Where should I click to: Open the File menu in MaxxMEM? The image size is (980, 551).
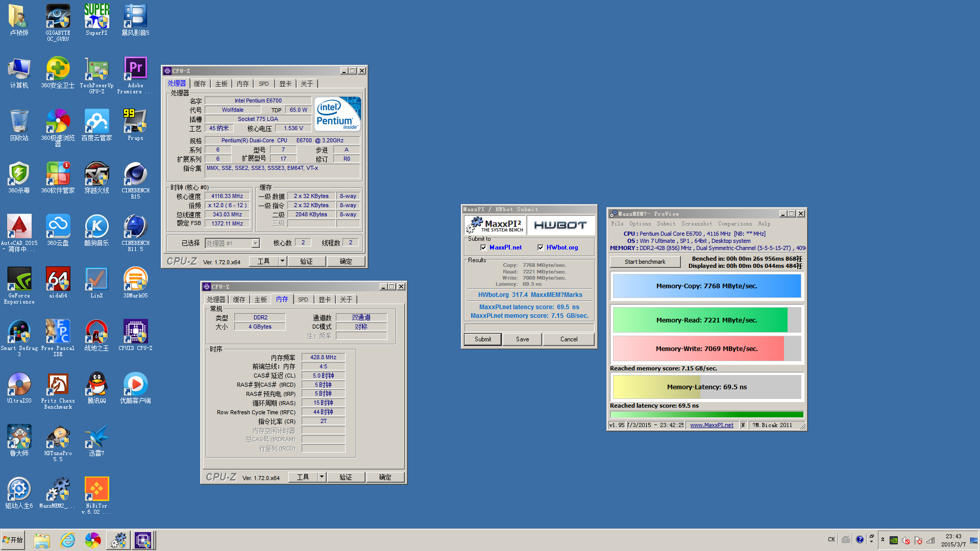pos(617,223)
